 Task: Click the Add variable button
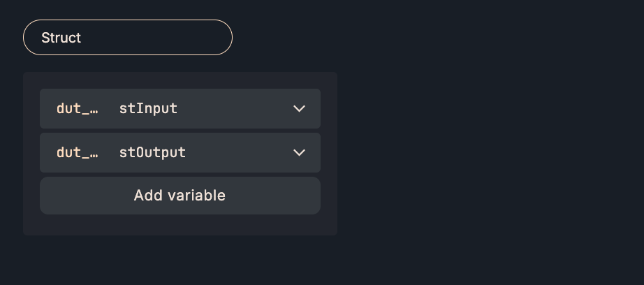(x=180, y=196)
